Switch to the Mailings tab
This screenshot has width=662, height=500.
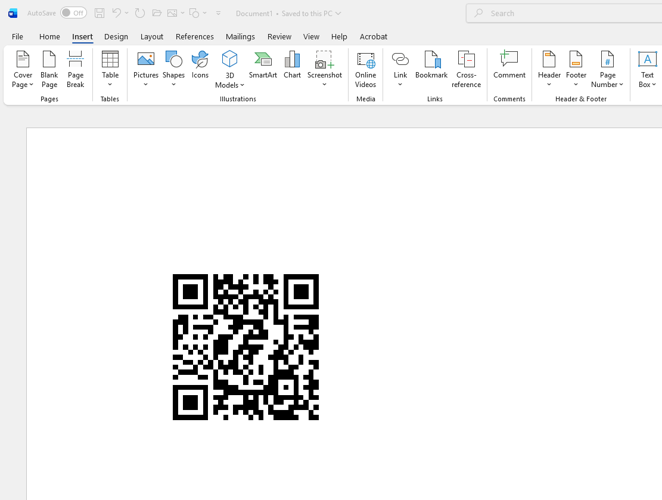tap(240, 37)
